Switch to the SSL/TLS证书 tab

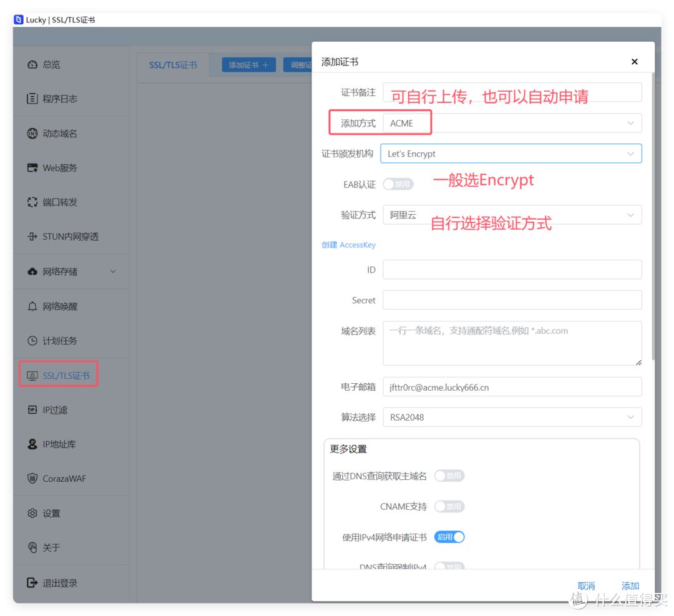pos(173,65)
